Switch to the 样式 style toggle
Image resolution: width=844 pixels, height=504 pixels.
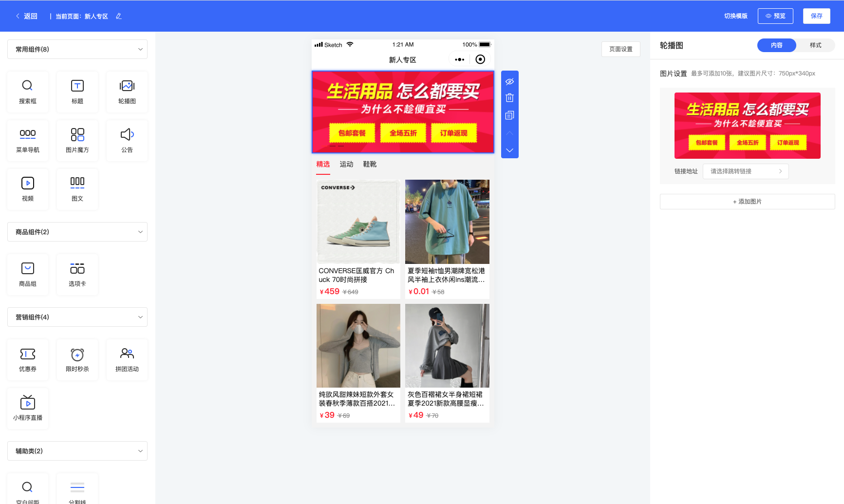[815, 45]
